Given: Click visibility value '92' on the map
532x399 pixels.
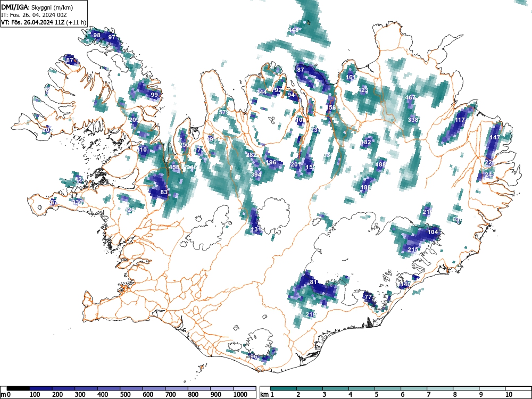Looking at the screenshot, I should [278, 90].
